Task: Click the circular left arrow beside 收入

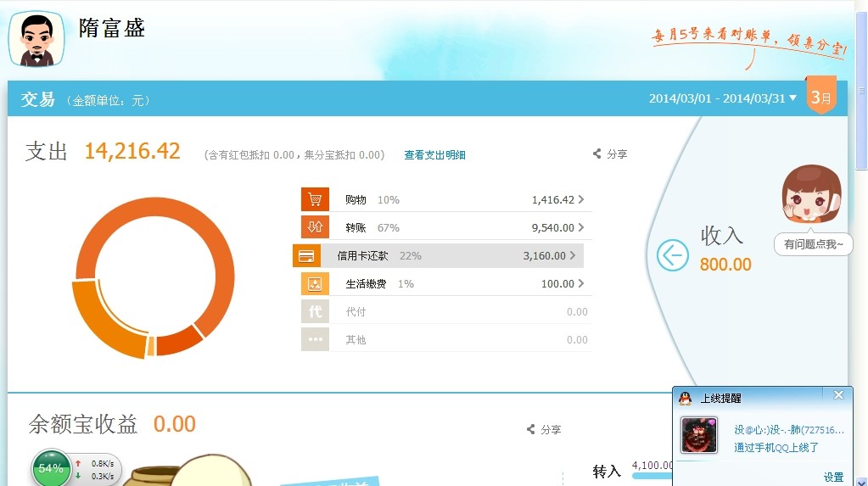Action: [x=673, y=255]
